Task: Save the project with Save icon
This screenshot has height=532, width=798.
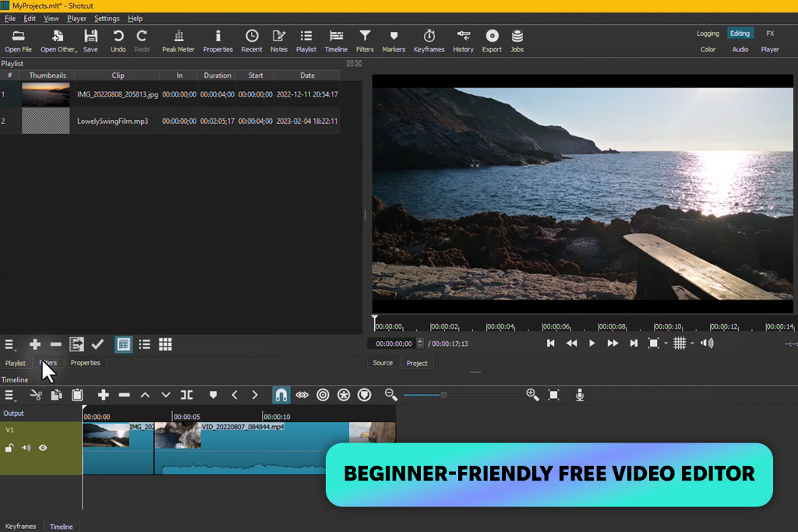Action: (x=90, y=41)
